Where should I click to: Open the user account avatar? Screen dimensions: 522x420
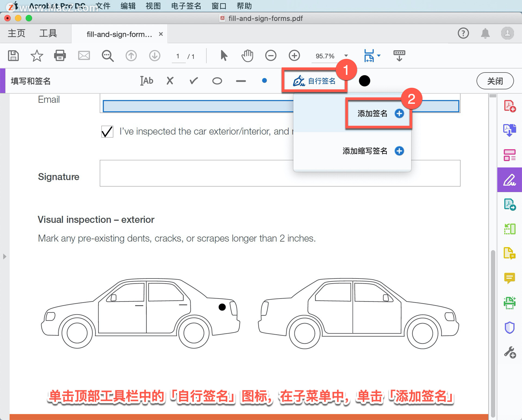(x=507, y=33)
